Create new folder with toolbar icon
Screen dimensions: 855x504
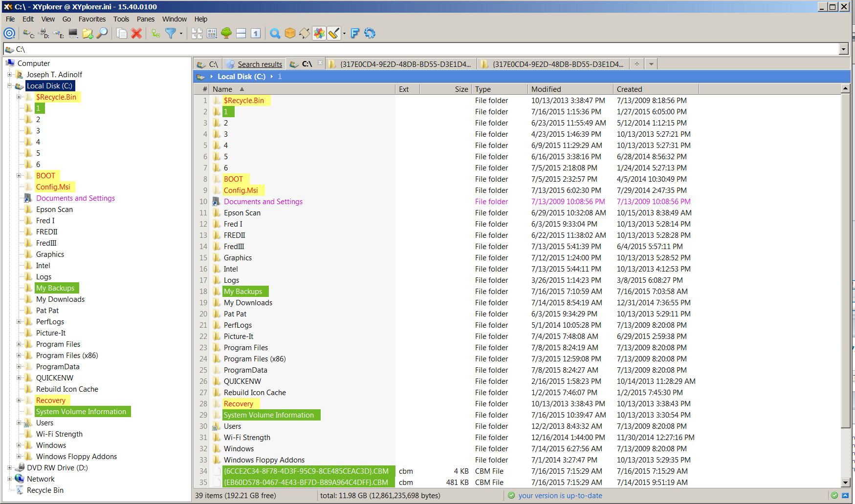(x=88, y=33)
